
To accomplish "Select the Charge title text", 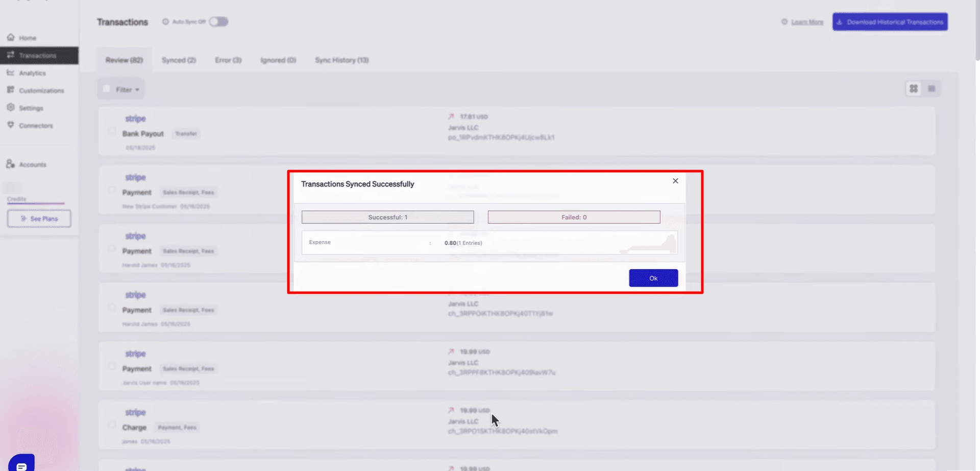I will [134, 427].
